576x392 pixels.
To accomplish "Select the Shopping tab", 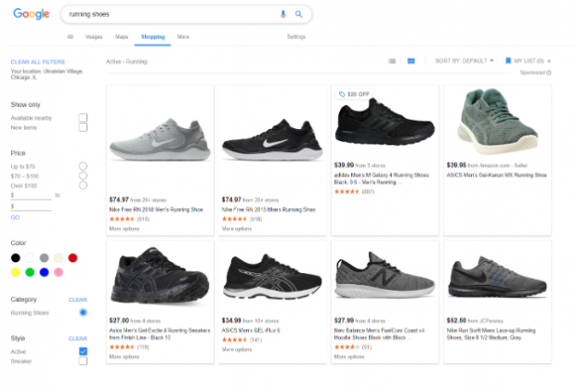I will pyautogui.click(x=152, y=37).
